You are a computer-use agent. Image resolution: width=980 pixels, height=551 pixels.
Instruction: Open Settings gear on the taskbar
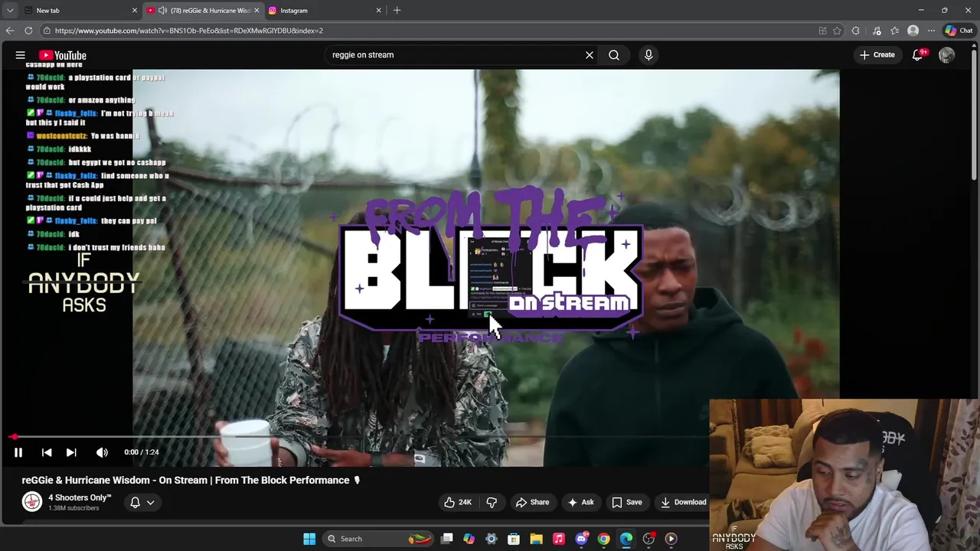tap(492, 539)
